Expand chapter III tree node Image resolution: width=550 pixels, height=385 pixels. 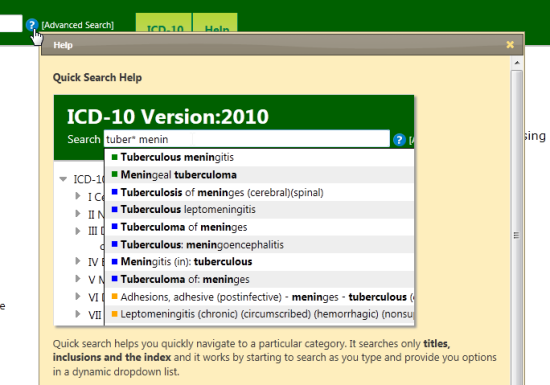point(78,231)
